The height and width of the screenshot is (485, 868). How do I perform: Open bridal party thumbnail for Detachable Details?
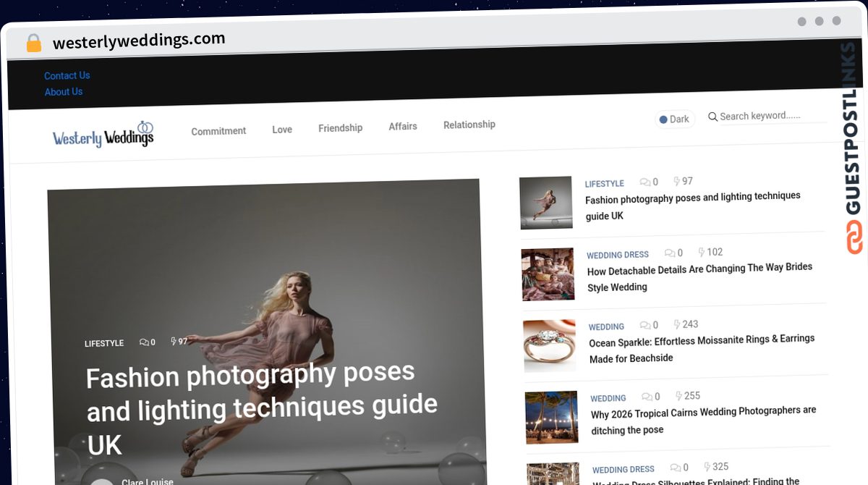coord(548,274)
